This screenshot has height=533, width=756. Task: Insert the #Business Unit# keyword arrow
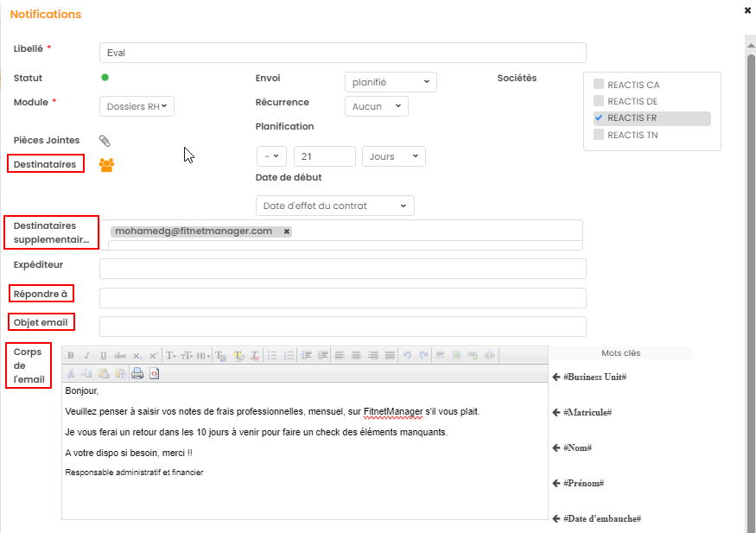coord(556,378)
